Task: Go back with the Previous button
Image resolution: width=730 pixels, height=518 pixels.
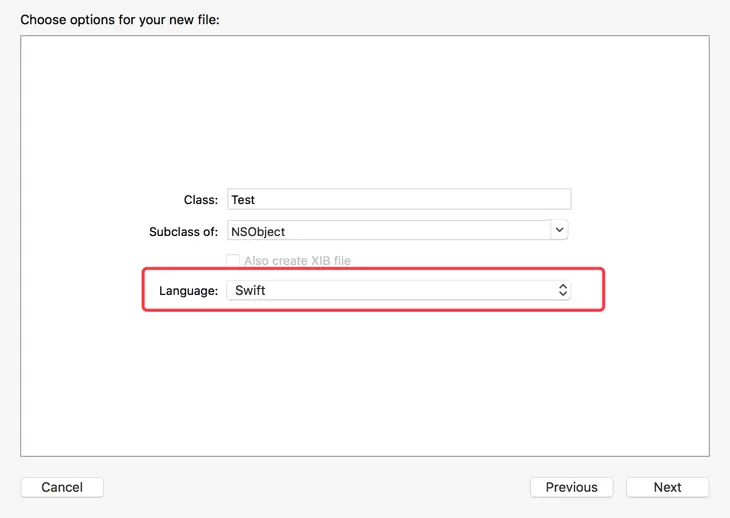Action: click(571, 487)
